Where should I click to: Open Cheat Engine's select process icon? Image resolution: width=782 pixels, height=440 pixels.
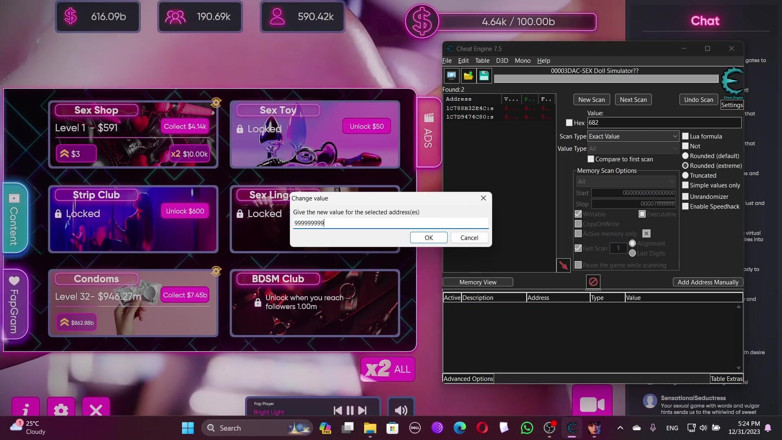point(451,76)
